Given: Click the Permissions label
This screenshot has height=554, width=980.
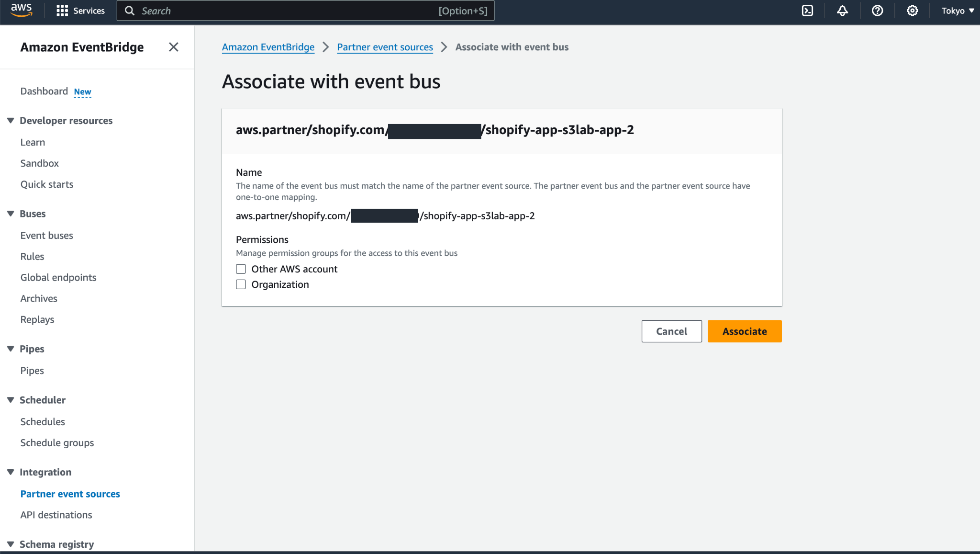Looking at the screenshot, I should tap(262, 239).
